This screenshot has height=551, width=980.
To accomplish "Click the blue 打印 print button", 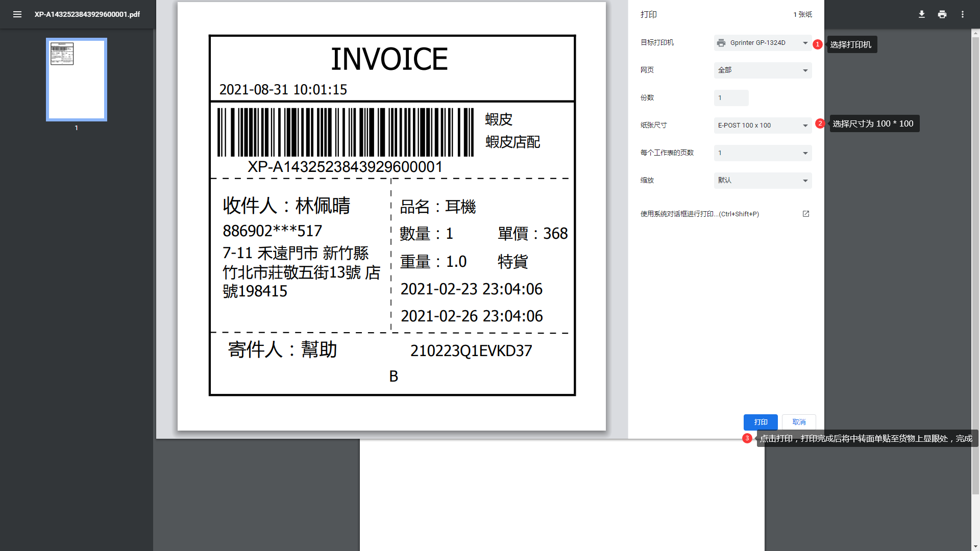I will [761, 422].
